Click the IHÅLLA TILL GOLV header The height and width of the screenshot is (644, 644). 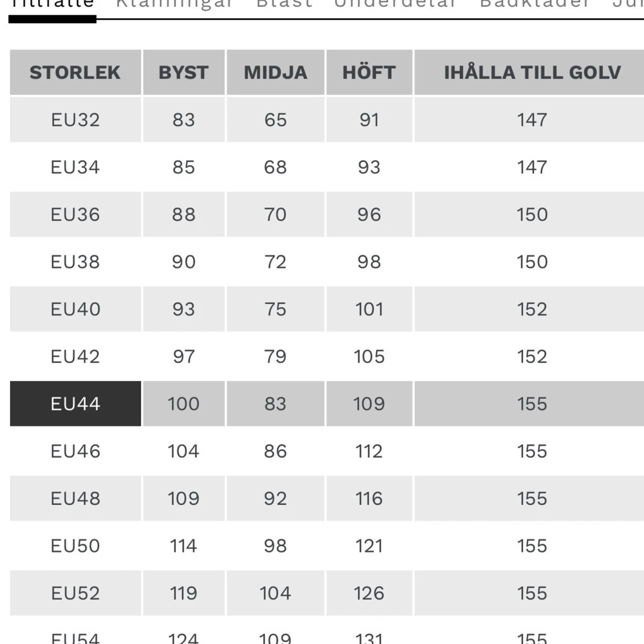tap(532, 72)
